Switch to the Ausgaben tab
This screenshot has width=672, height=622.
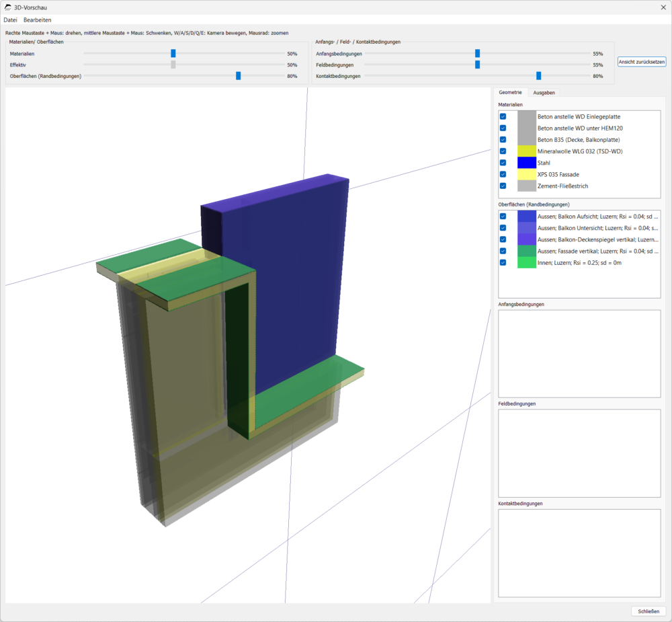(x=544, y=93)
